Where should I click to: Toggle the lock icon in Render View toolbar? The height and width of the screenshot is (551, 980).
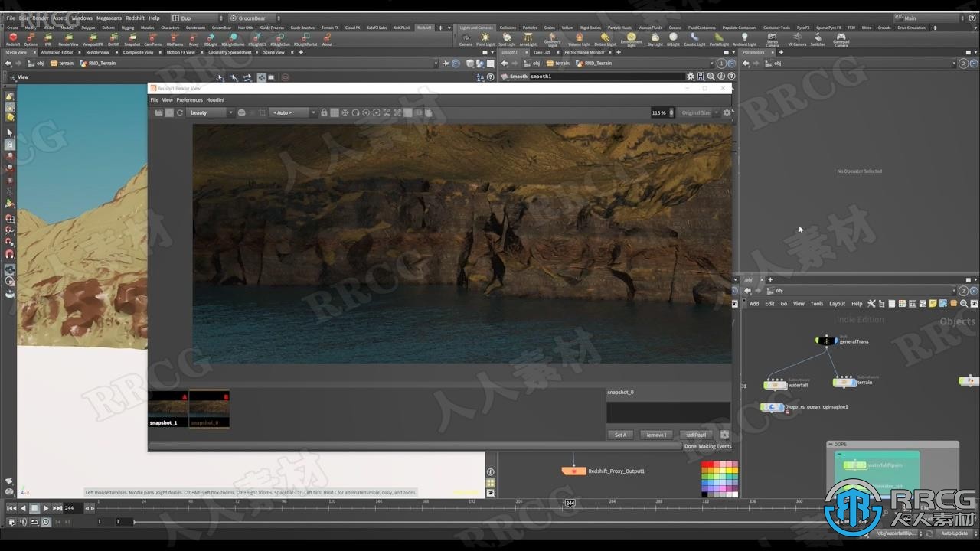(324, 112)
